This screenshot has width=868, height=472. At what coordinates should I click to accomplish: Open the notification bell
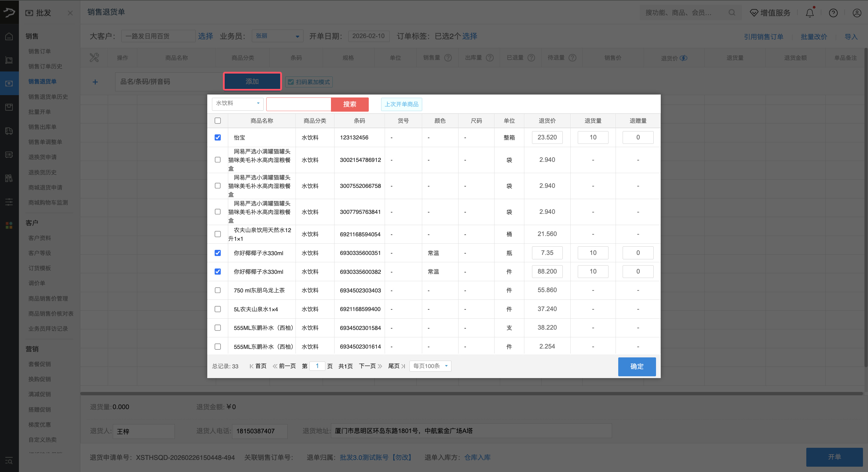tap(810, 12)
